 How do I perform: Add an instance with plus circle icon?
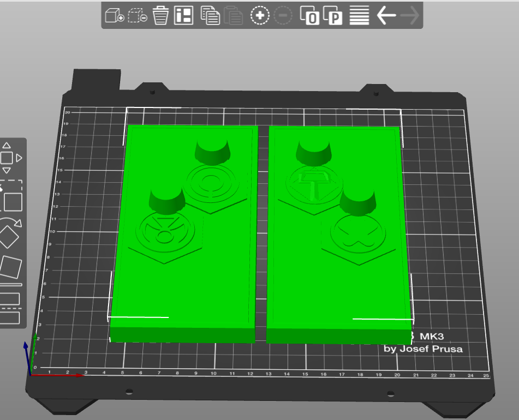(x=260, y=15)
